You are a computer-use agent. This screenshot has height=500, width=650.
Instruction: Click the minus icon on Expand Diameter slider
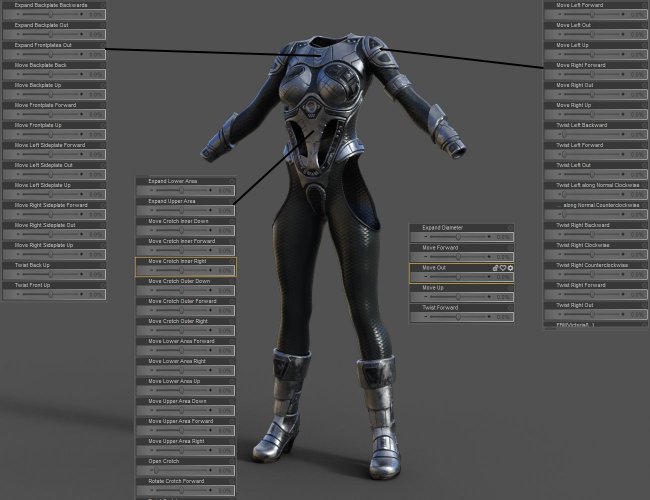click(x=426, y=237)
